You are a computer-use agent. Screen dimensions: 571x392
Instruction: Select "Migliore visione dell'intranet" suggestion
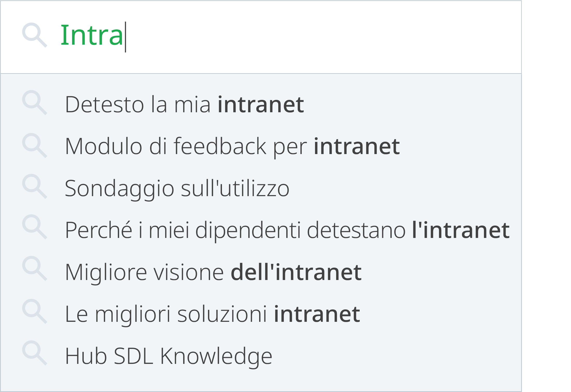(213, 272)
